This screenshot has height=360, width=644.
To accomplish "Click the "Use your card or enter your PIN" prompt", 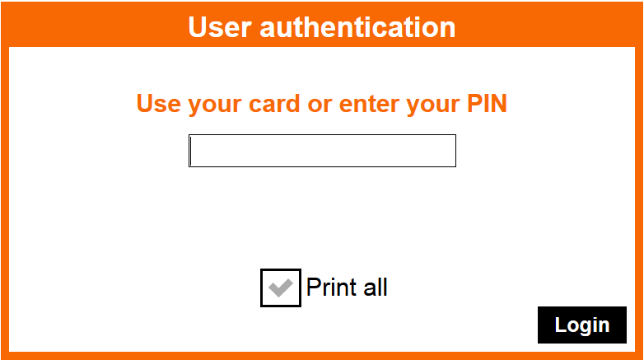I will click(x=321, y=105).
